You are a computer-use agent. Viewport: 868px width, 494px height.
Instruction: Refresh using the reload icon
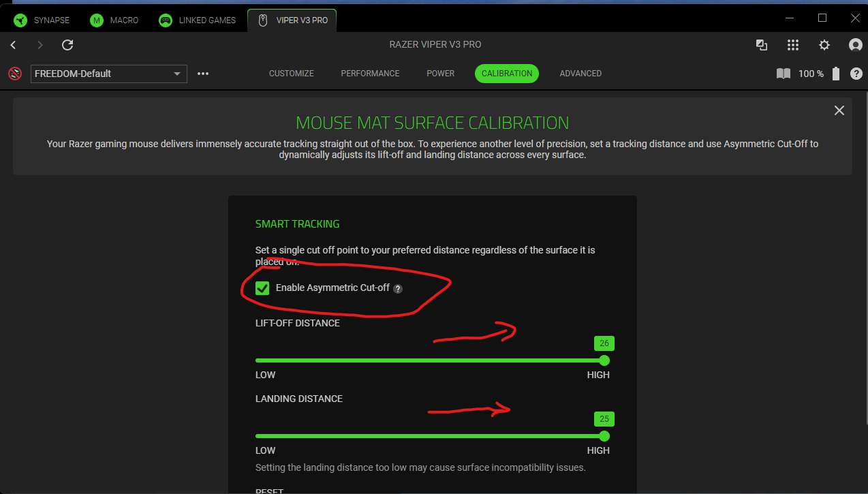[67, 45]
